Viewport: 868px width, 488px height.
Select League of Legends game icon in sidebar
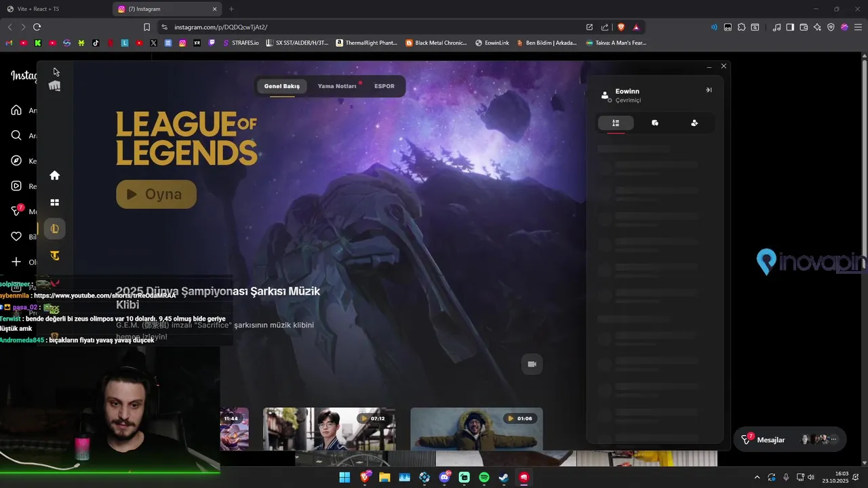pos(55,228)
